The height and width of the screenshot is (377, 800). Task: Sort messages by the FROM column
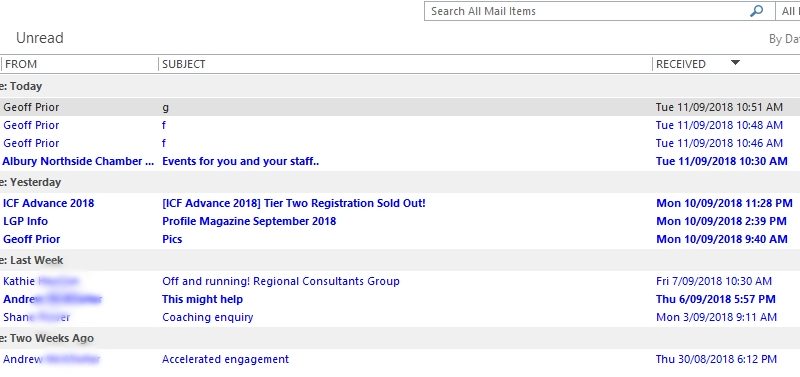pyautogui.click(x=80, y=64)
